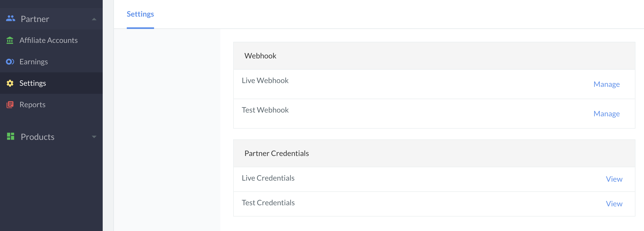
Task: Manage the Live Webhook
Action: point(607,84)
